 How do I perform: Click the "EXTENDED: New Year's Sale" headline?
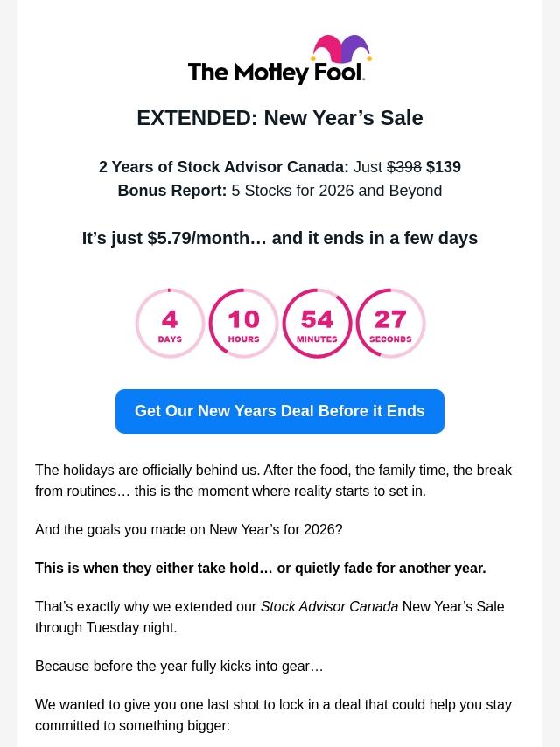tap(280, 118)
